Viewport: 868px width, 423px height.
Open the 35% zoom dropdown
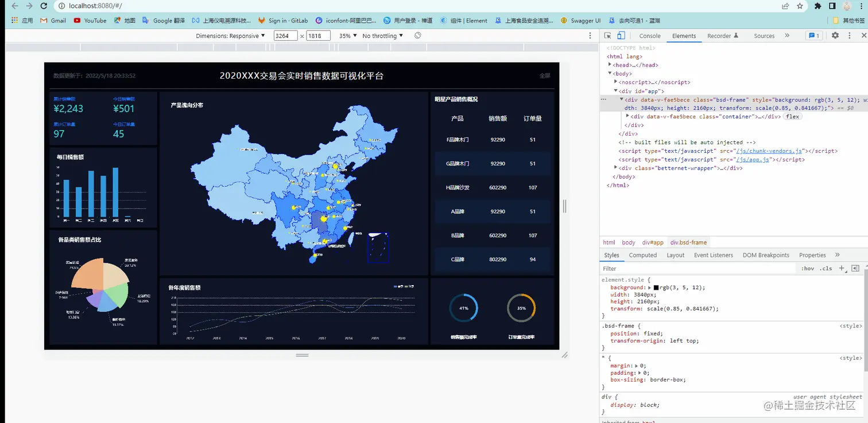click(x=348, y=36)
